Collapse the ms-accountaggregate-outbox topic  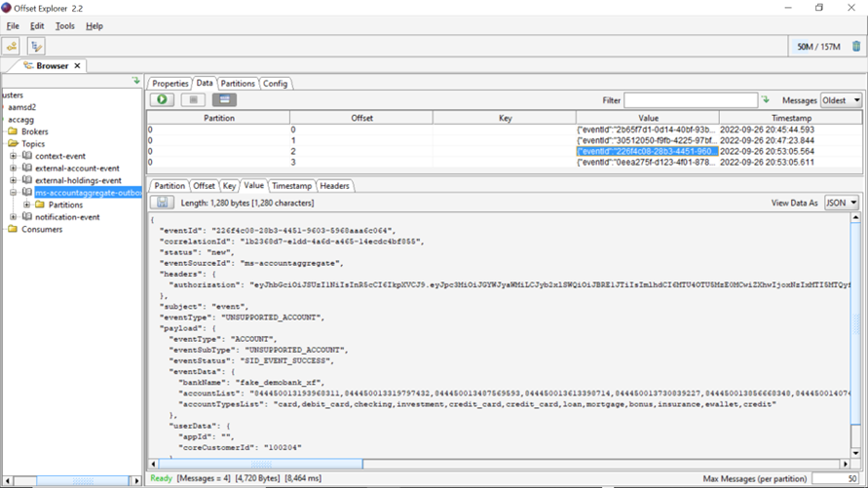pyautogui.click(x=14, y=193)
